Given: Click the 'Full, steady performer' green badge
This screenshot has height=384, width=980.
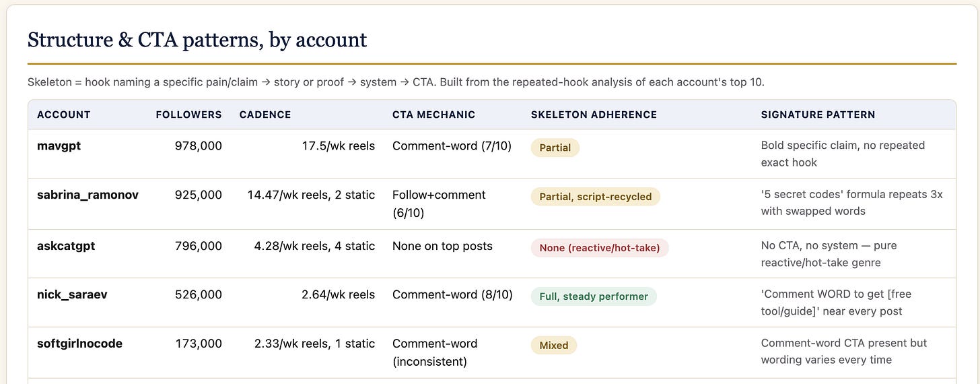Looking at the screenshot, I should [594, 296].
